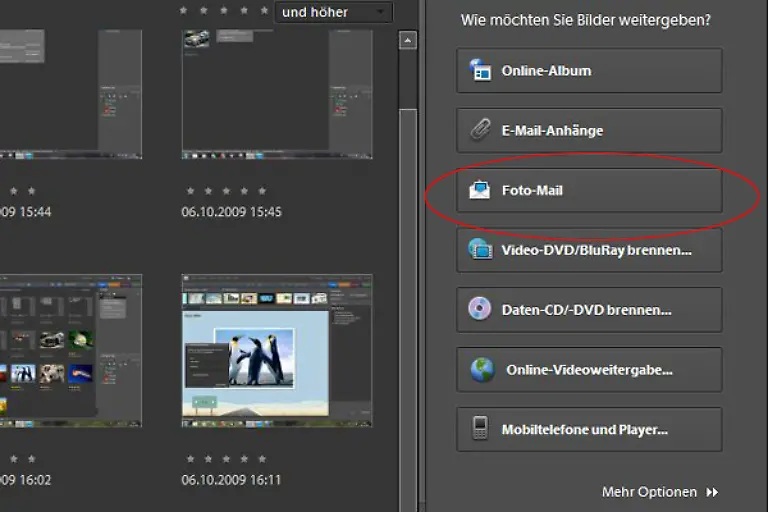Select the penguin thumbnail dated 06.10.2009 16:11
This screenshot has height=512, width=768.
pos(277,350)
